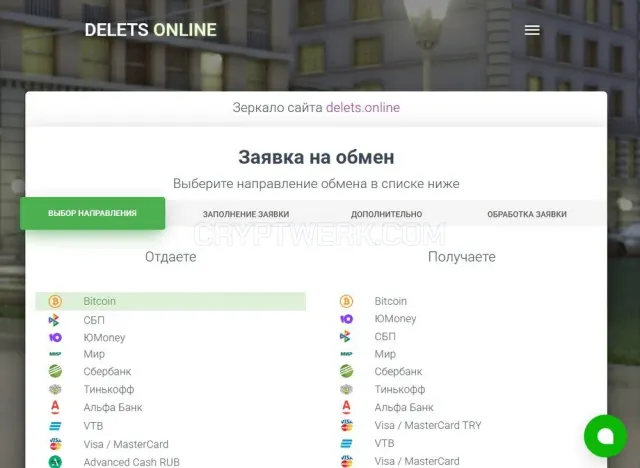Select the Заполнение заявки step tab
The height and width of the screenshot is (468, 640).
246,214
